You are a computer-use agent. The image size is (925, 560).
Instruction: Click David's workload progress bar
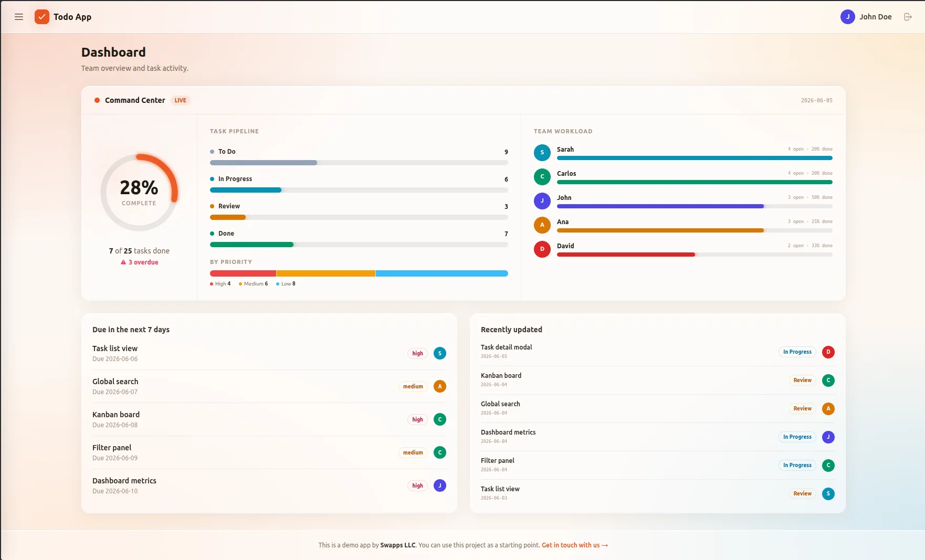click(x=695, y=255)
